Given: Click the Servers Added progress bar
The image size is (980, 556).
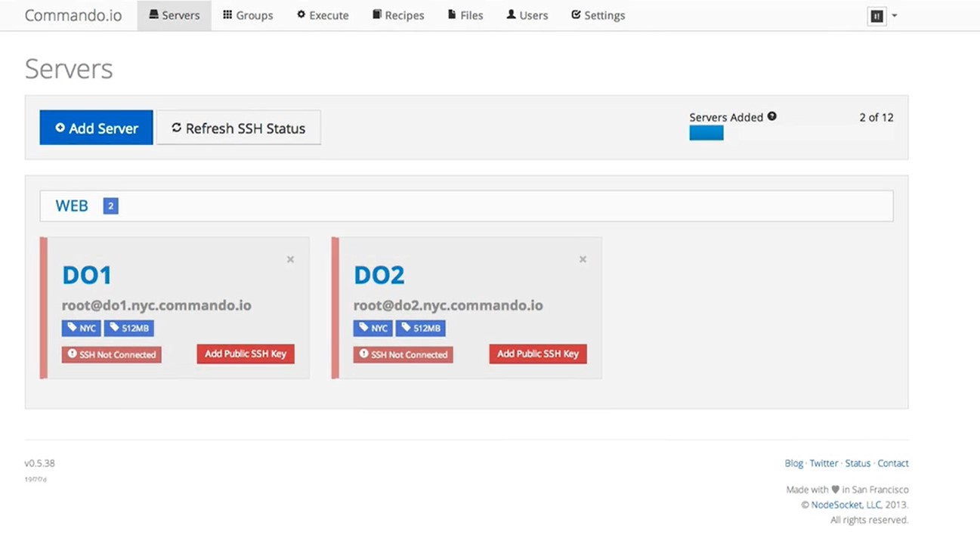Looking at the screenshot, I should tap(791, 133).
